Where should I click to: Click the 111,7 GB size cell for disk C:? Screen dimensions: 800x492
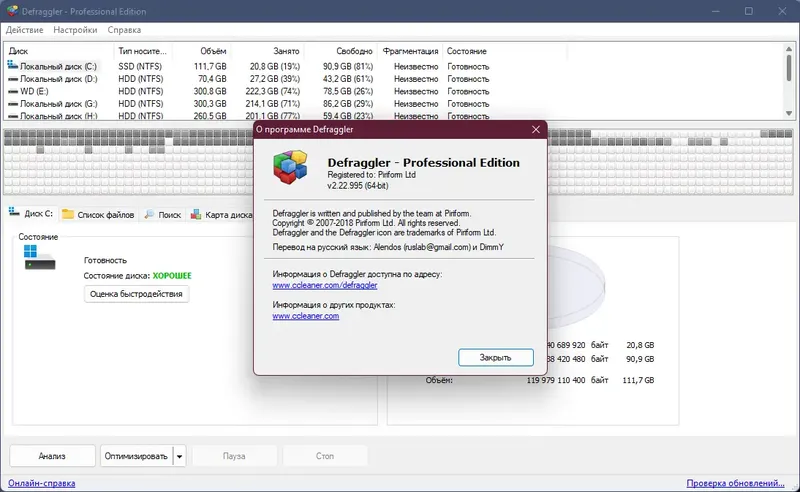[x=210, y=66]
